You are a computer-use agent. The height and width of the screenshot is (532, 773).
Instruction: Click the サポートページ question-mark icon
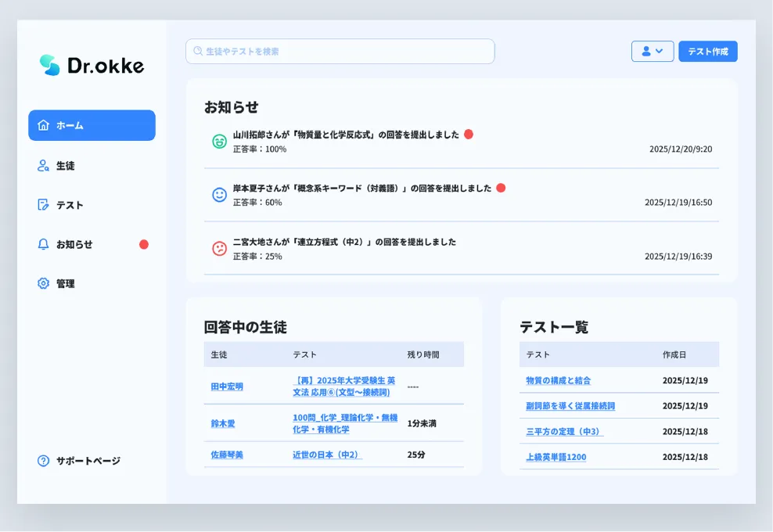click(43, 461)
